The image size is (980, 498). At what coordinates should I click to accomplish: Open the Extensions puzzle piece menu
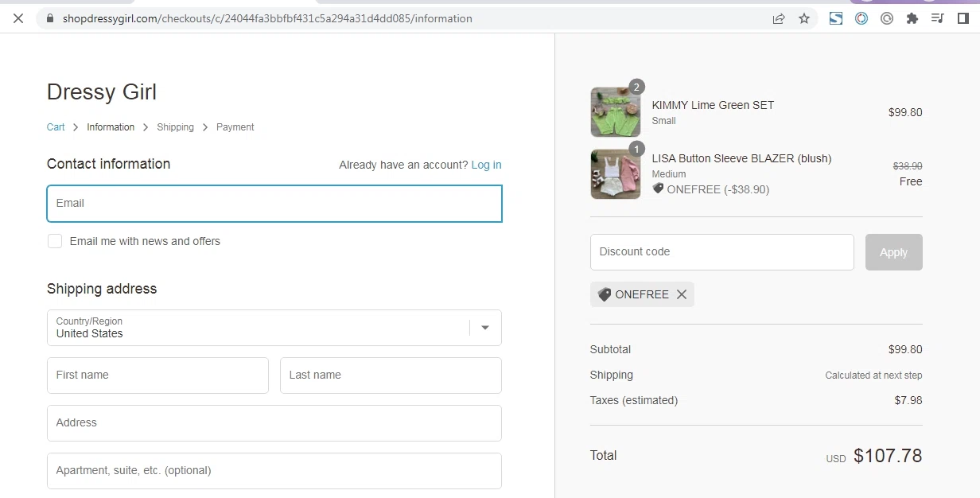(x=912, y=18)
